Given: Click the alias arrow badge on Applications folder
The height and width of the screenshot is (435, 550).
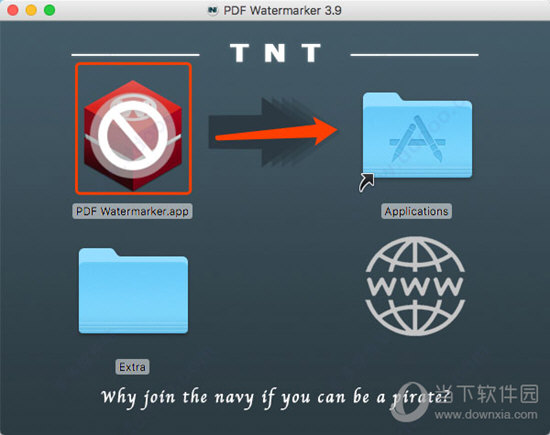Looking at the screenshot, I should pos(366,182).
